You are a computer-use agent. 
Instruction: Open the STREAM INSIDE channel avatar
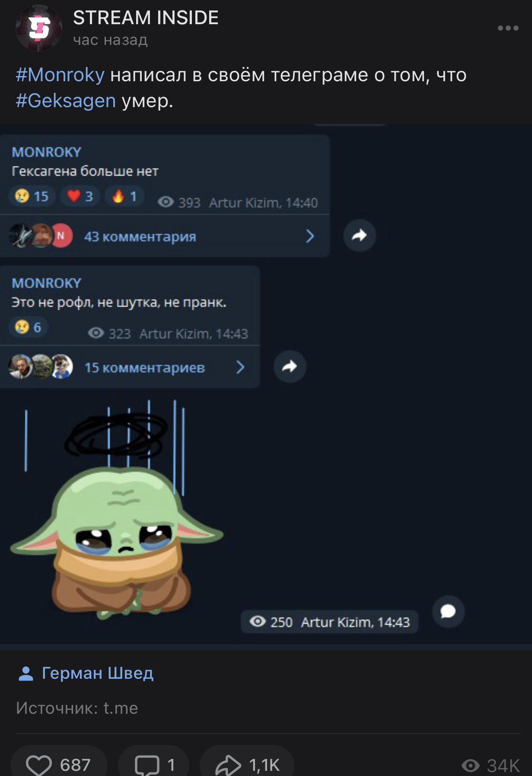pos(39,28)
